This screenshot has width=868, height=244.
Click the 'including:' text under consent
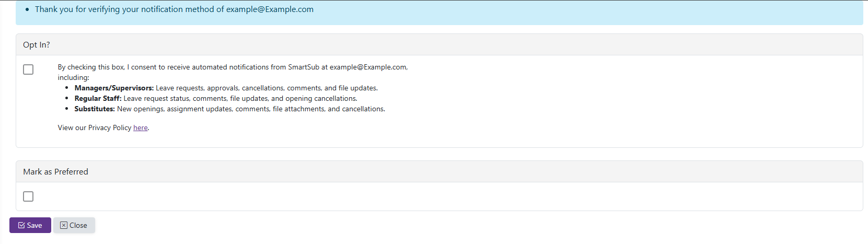point(73,77)
